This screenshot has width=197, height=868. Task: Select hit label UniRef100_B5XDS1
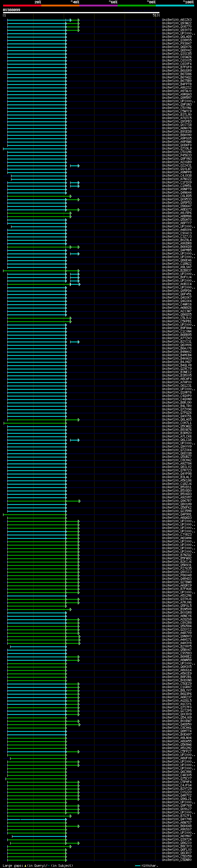click(x=176, y=487)
